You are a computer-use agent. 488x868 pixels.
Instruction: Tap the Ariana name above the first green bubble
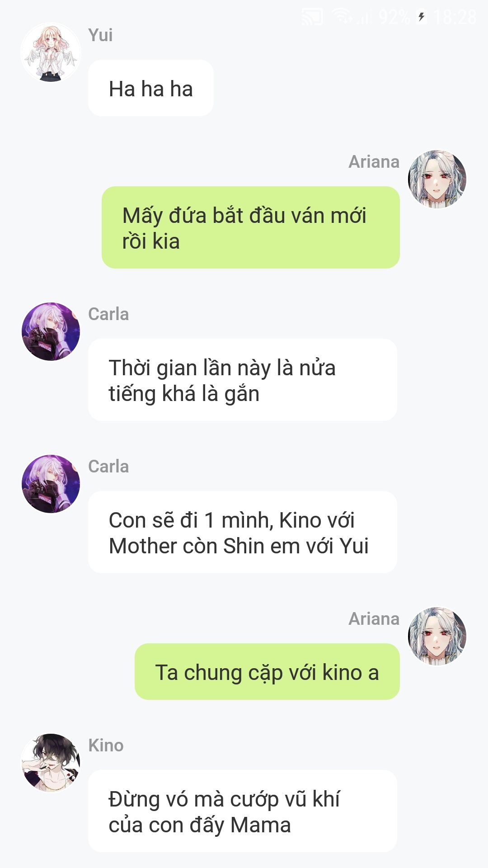click(374, 161)
